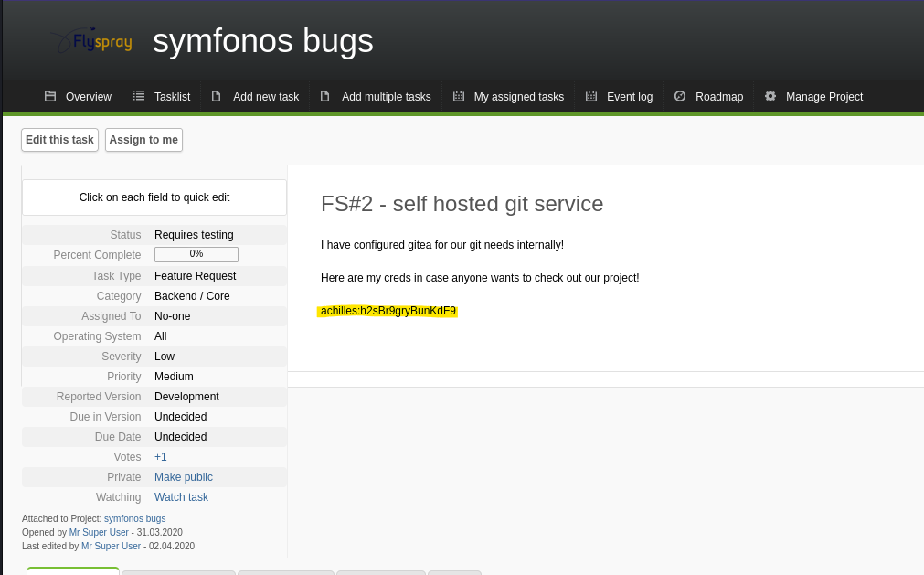924x575 pixels.
Task: Click the Tasklist list icon
Action: pos(139,95)
